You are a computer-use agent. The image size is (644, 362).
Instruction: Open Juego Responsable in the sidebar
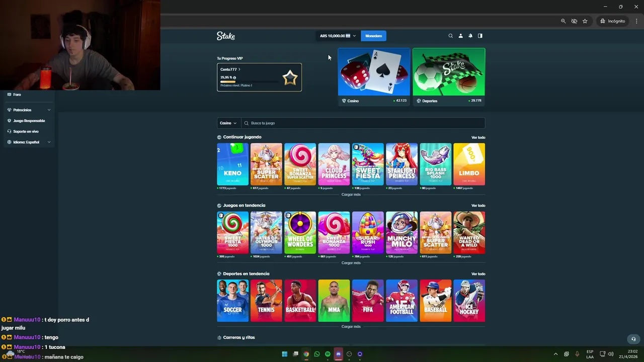click(x=26, y=121)
